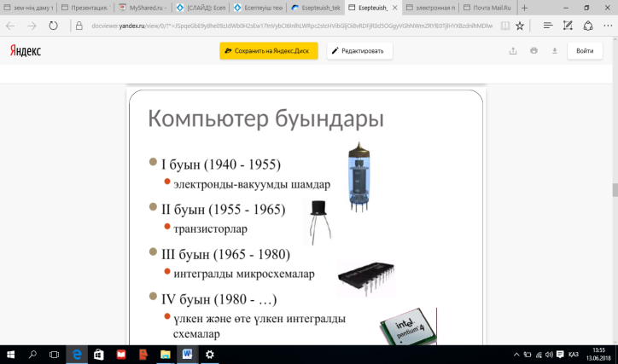Click the transistor image

coord(318,222)
